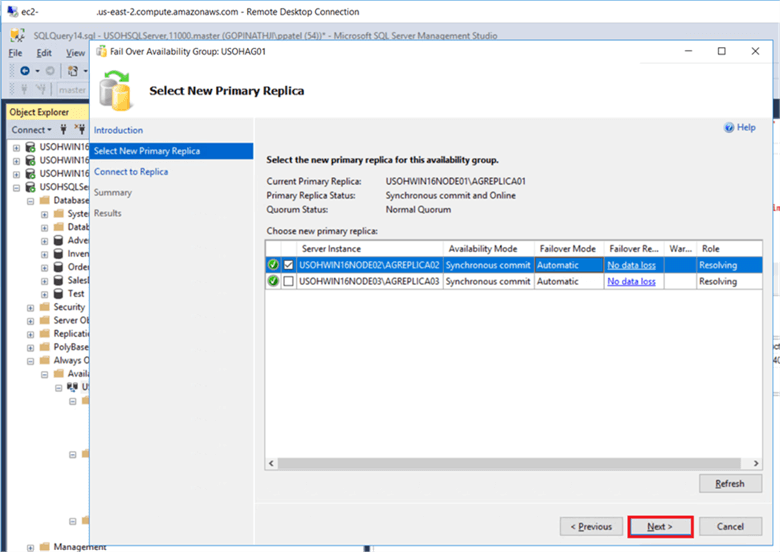Click the Summary wizard step
Screen dimensions: 780x552
point(113,192)
